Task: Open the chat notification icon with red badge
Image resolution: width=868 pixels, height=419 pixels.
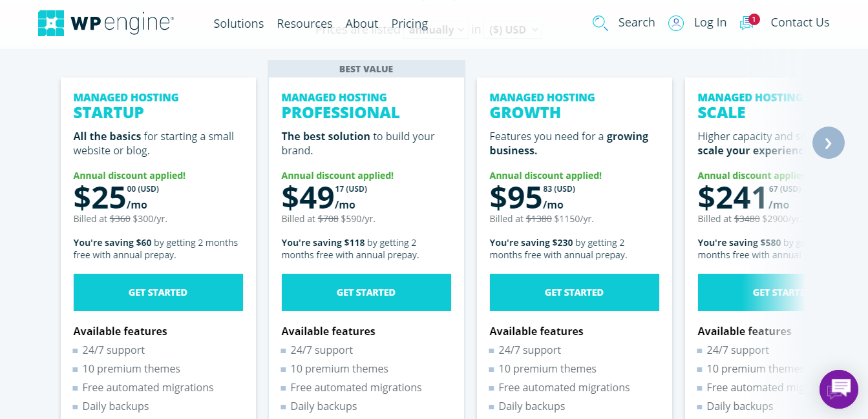Action: click(748, 23)
